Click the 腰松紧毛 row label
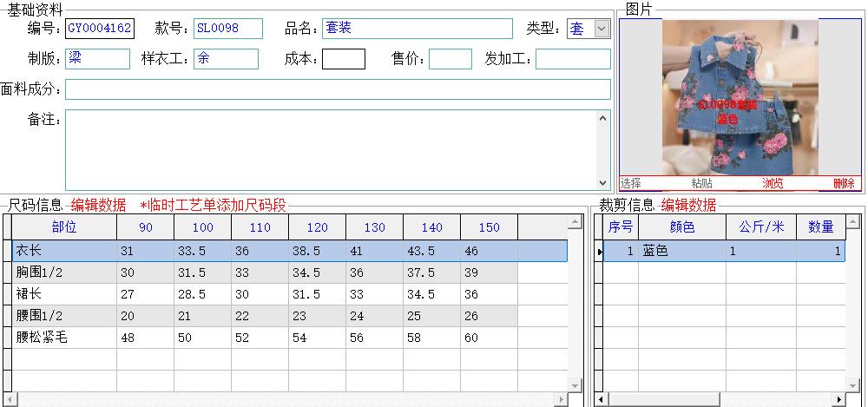Image resolution: width=868 pixels, height=407 pixels. pyautogui.click(x=64, y=338)
